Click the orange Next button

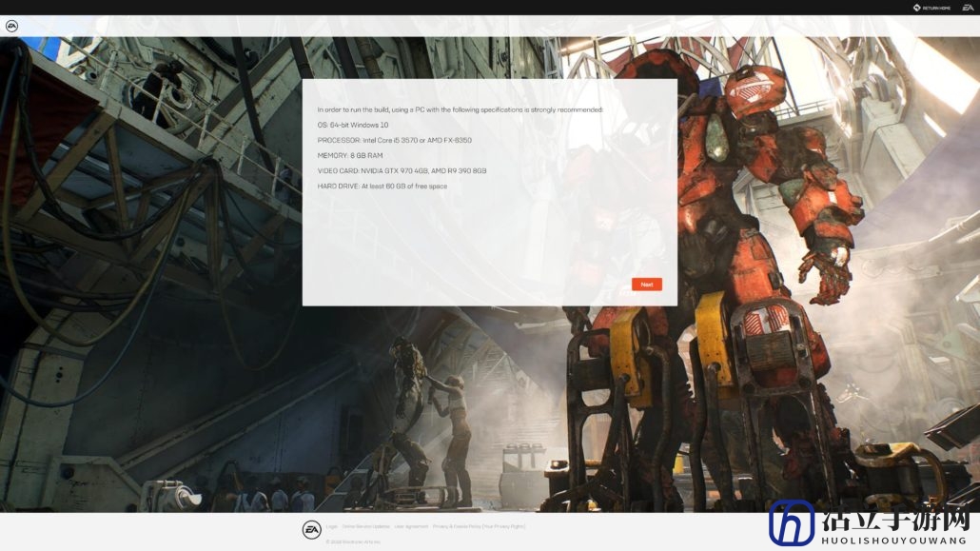(646, 284)
